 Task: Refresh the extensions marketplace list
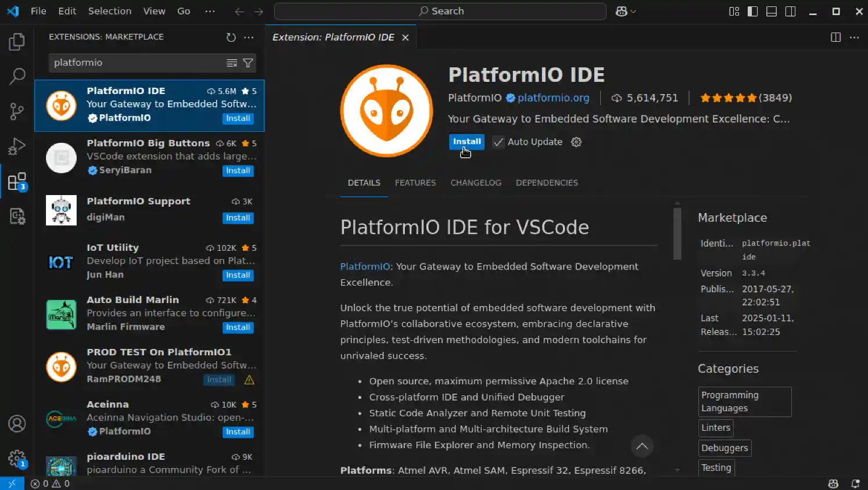(231, 37)
